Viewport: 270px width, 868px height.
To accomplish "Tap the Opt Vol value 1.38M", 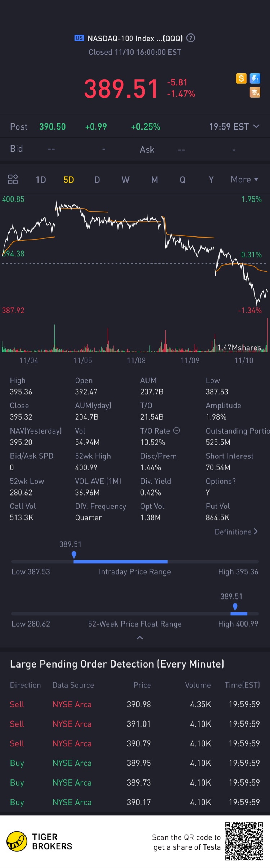I will (150, 517).
